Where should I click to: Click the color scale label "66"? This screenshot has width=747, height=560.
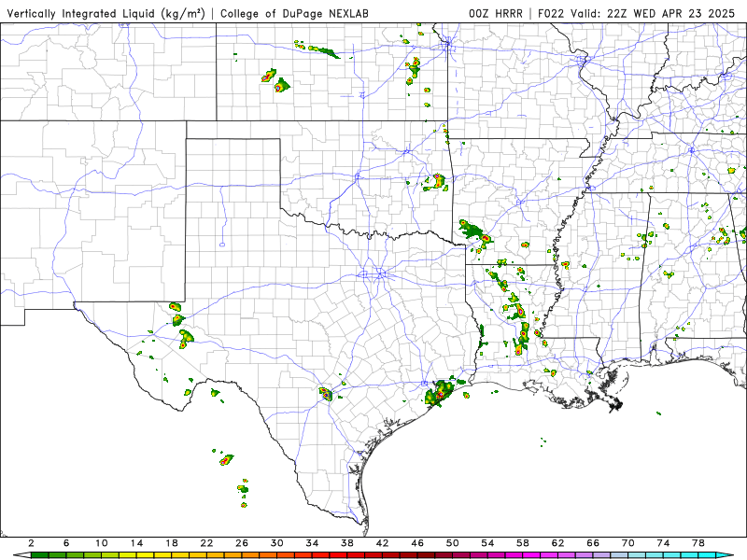(593, 543)
